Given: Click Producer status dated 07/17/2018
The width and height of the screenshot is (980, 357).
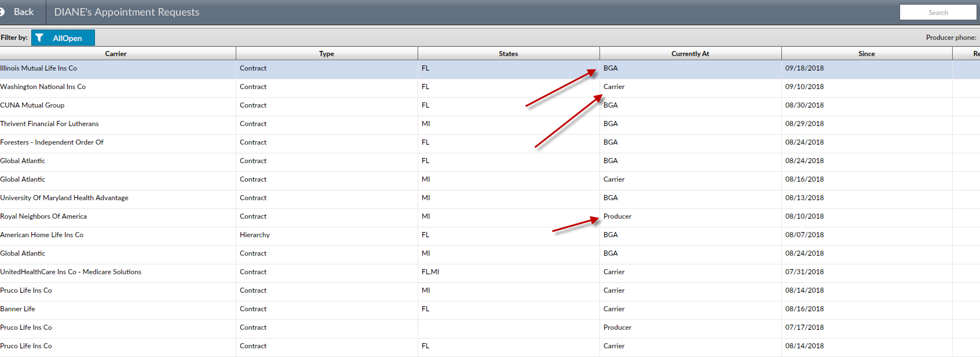Looking at the screenshot, I should (617, 327).
